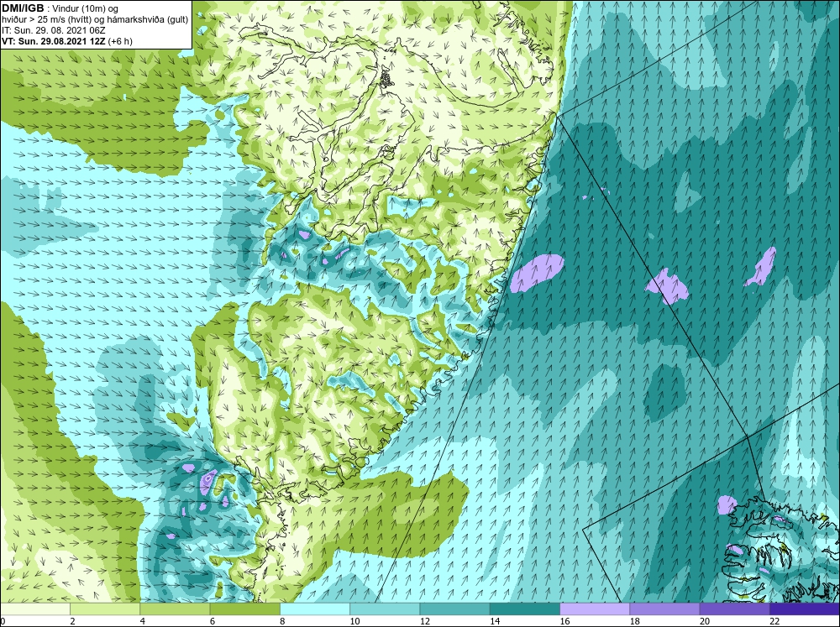The image size is (840, 627).
Task: Click the 4–6 m/s green legend swatch
Action: 175,609
